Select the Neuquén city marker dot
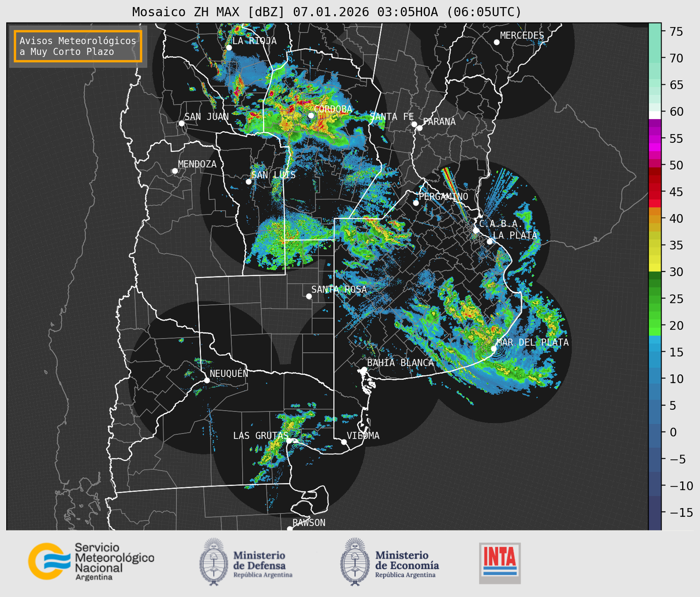 [207, 380]
